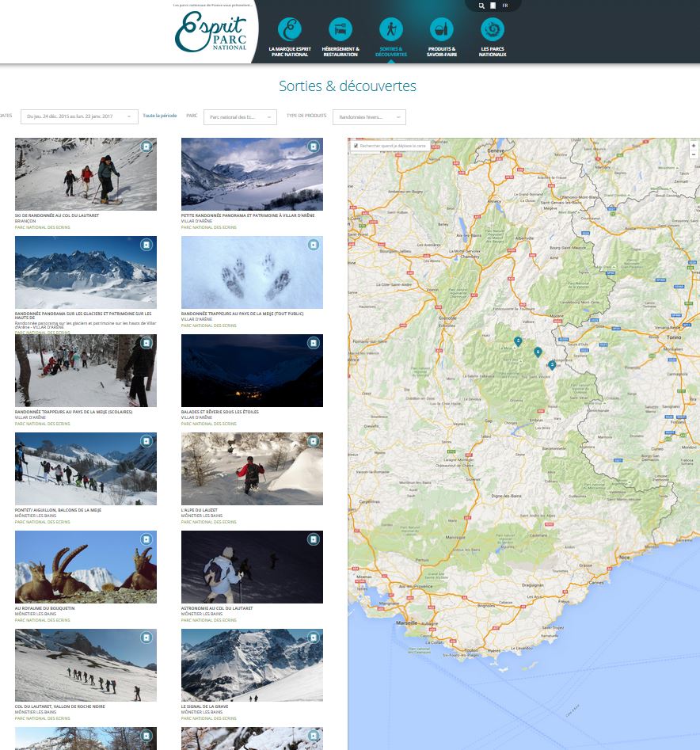
Task: Zoom in on the map
Action: pyautogui.click(x=694, y=146)
